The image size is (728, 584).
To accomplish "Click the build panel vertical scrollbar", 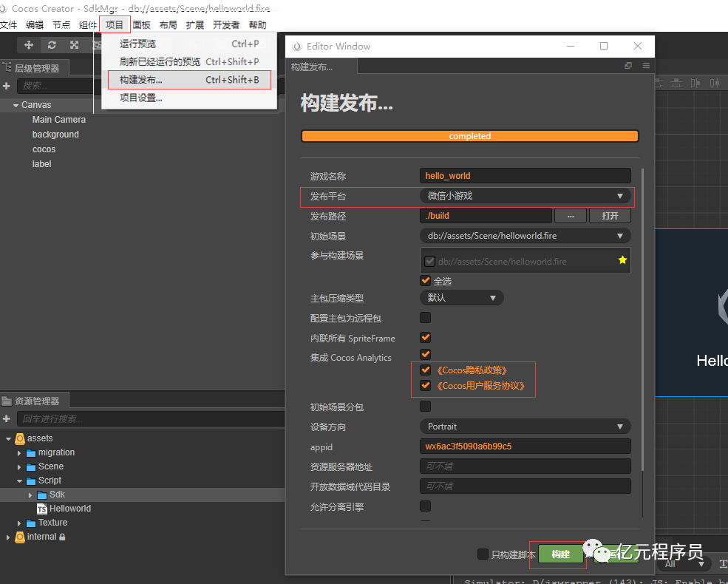I will [x=642, y=319].
